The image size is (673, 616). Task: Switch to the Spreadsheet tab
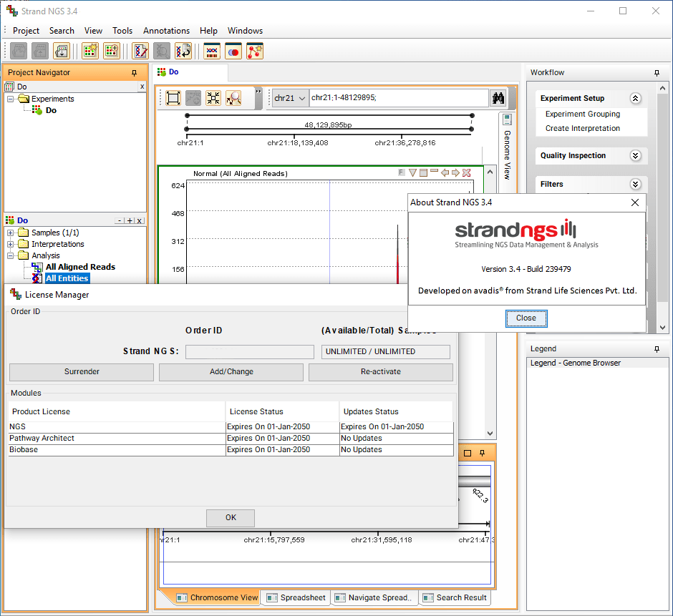tap(296, 597)
